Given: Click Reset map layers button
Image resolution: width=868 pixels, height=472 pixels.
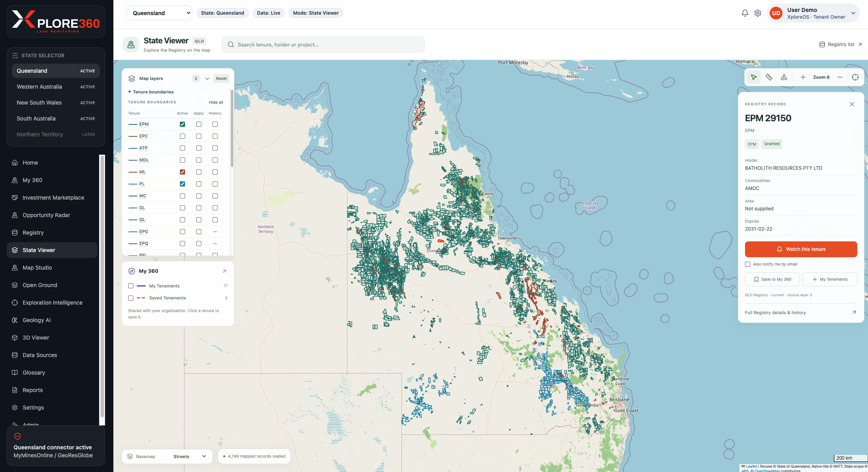Looking at the screenshot, I should [221, 79].
